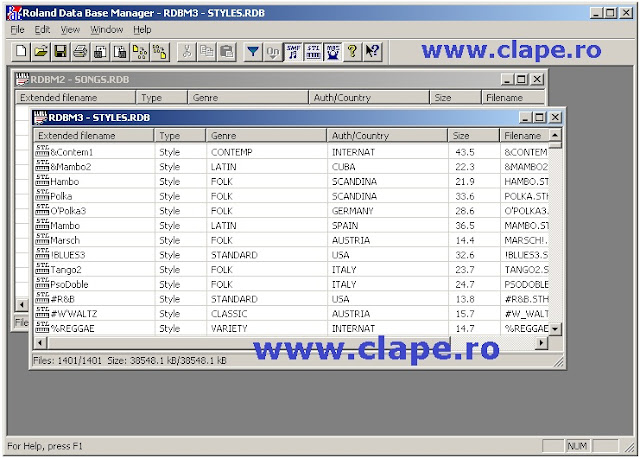Image resolution: width=640 pixels, height=459 pixels.
Task: Click the yellow question mark About icon
Action: (x=352, y=52)
